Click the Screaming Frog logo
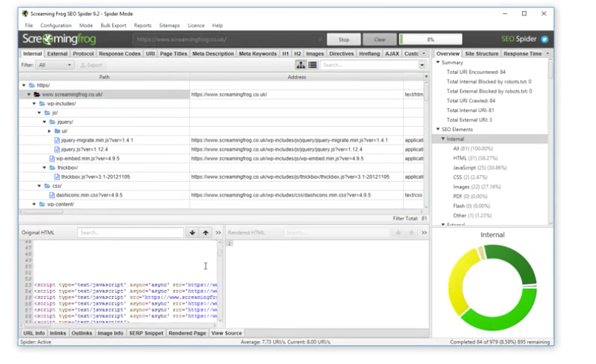Viewport: 596px width, 364px height. coord(59,39)
